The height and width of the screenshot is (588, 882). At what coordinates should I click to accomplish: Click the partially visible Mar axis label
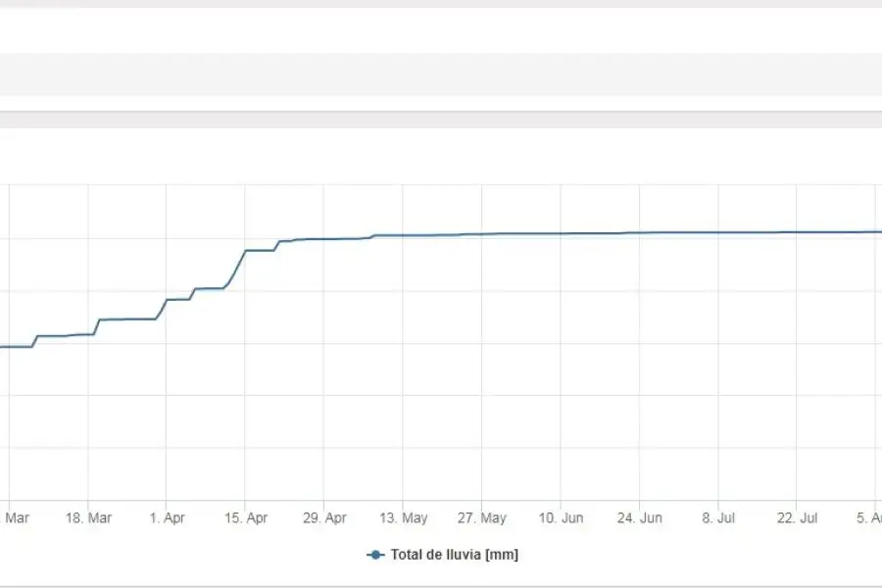point(15,517)
